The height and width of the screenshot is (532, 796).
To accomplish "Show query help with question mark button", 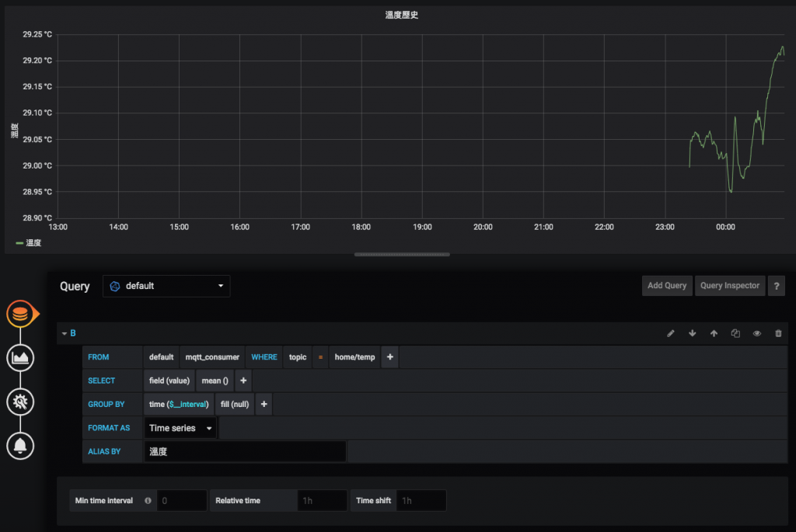I will tap(777, 286).
